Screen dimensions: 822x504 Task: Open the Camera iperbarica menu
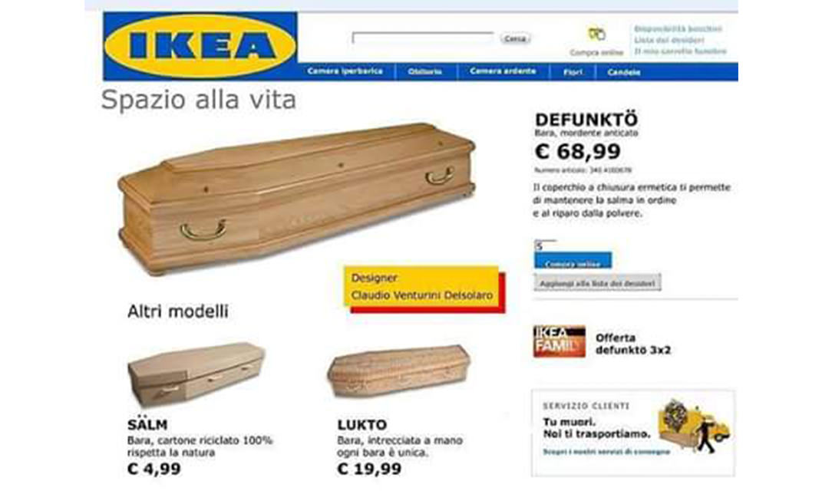[345, 71]
